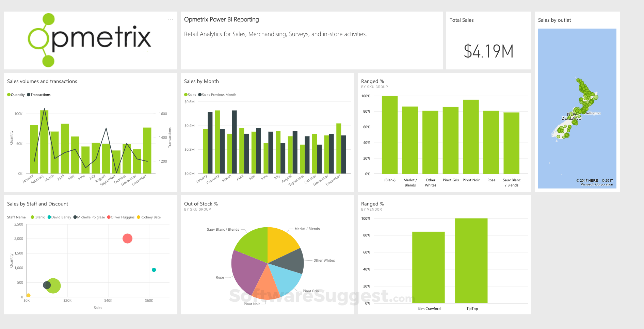Click the green Sales legend dot

click(x=186, y=95)
